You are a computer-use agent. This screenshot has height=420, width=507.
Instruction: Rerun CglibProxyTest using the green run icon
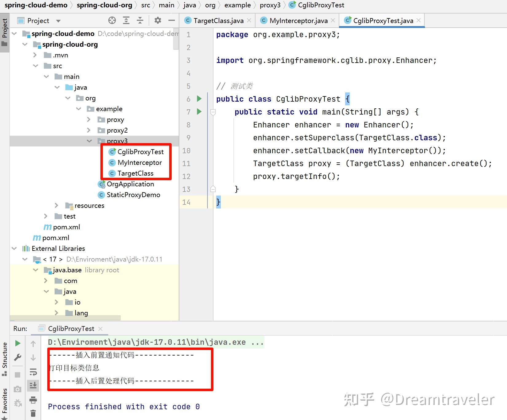pos(18,343)
